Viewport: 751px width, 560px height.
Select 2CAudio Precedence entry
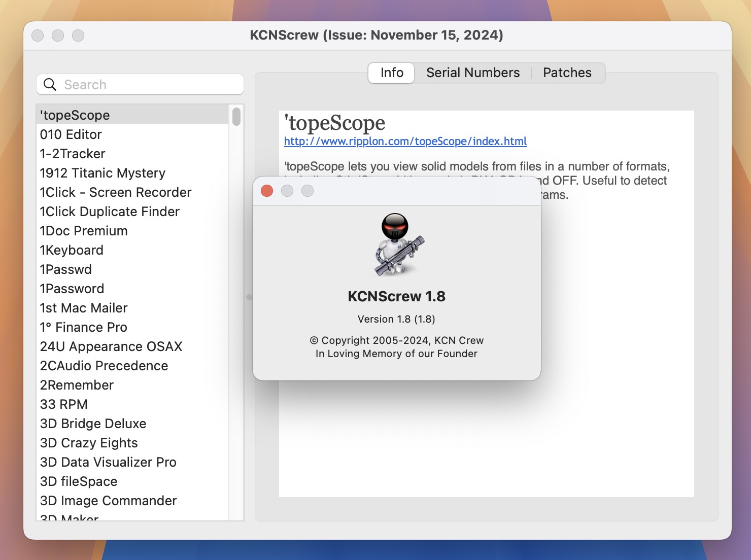tap(133, 366)
